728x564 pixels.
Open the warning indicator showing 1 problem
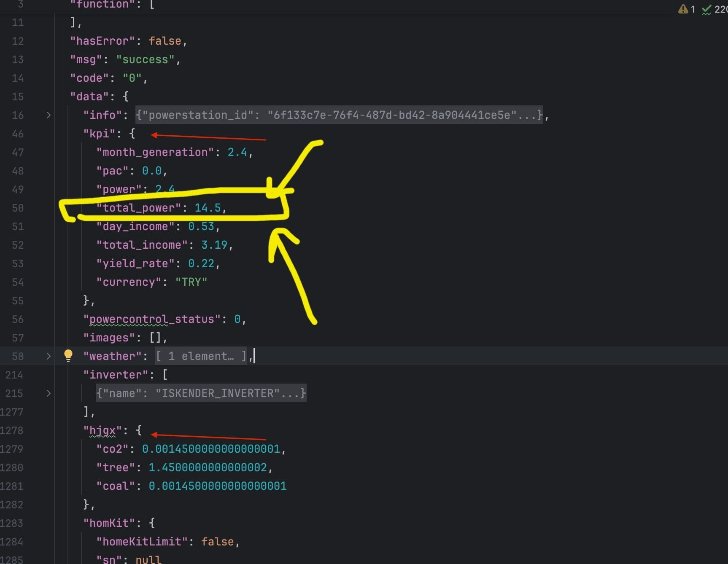point(686,9)
